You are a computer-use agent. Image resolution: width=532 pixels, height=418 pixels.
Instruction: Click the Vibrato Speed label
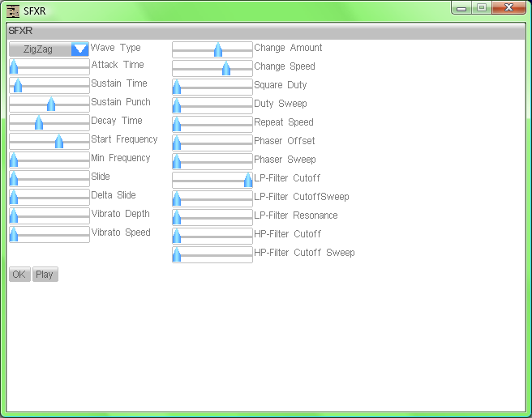coord(121,233)
